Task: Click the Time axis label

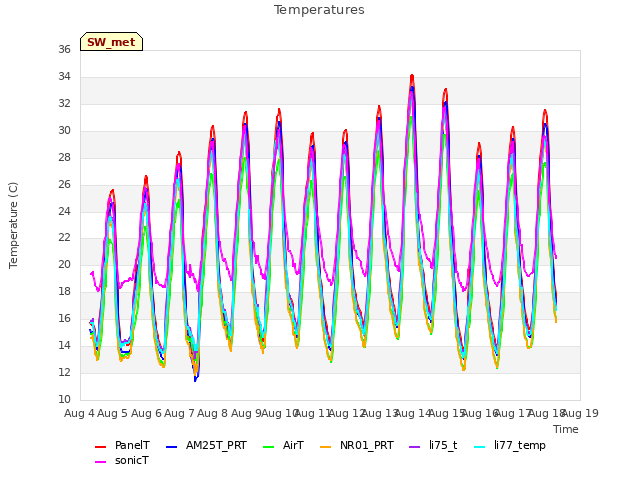Action: pos(566,429)
